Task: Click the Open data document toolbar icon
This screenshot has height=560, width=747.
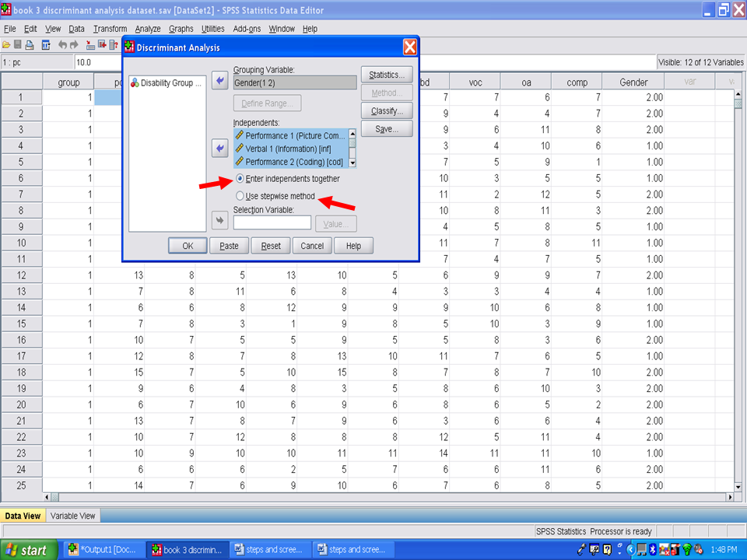Action: pos(6,45)
